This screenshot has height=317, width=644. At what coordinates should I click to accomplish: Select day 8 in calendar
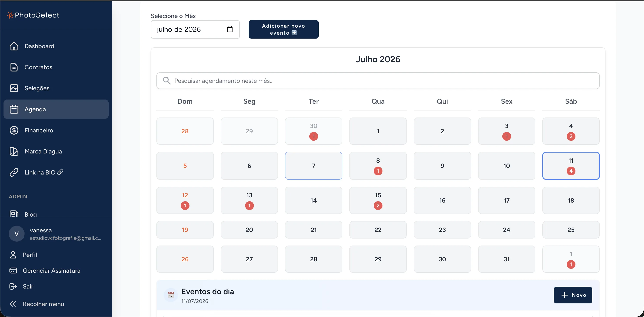pyautogui.click(x=378, y=166)
